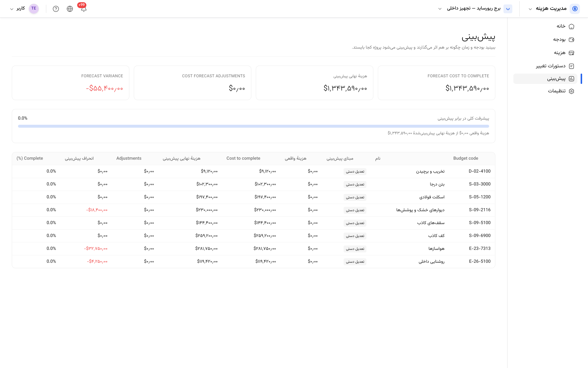
Task: Click the Cost Forecast Adjustments card
Action: pyautogui.click(x=192, y=83)
